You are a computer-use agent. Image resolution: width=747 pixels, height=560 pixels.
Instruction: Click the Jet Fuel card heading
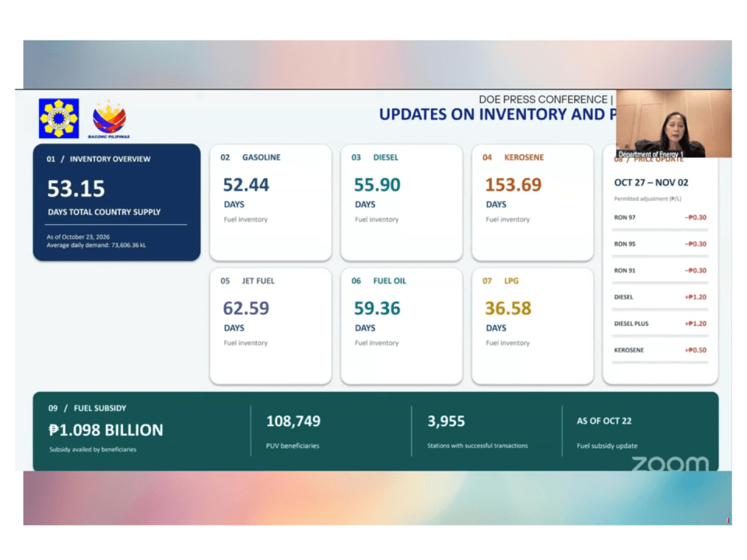click(247, 281)
